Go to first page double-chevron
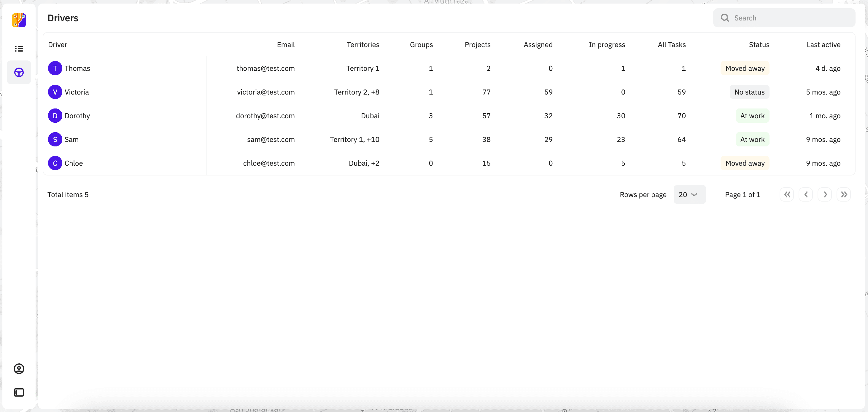The width and height of the screenshot is (868, 412). [787, 194]
